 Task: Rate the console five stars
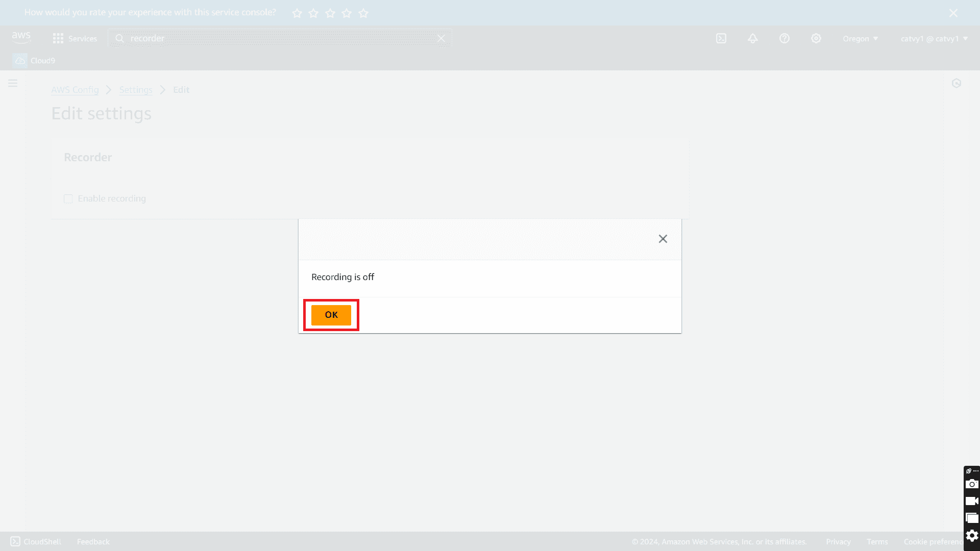pos(363,13)
